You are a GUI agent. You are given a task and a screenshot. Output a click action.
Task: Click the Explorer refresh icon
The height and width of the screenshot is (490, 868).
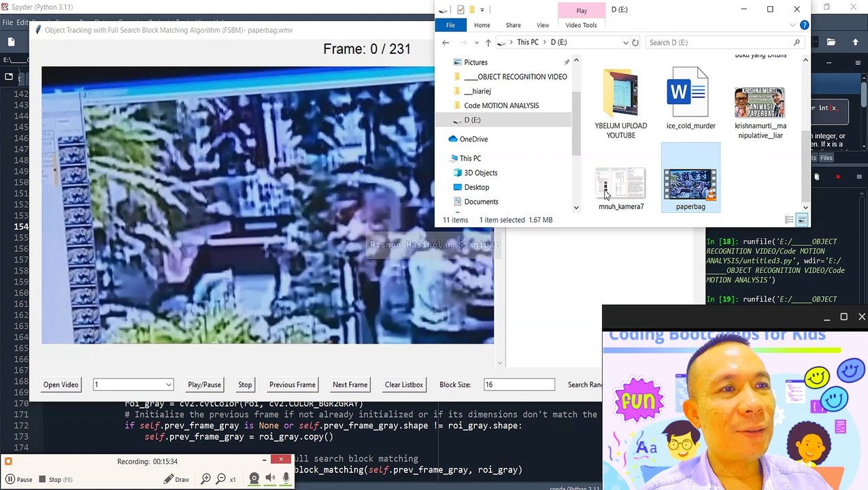click(635, 42)
